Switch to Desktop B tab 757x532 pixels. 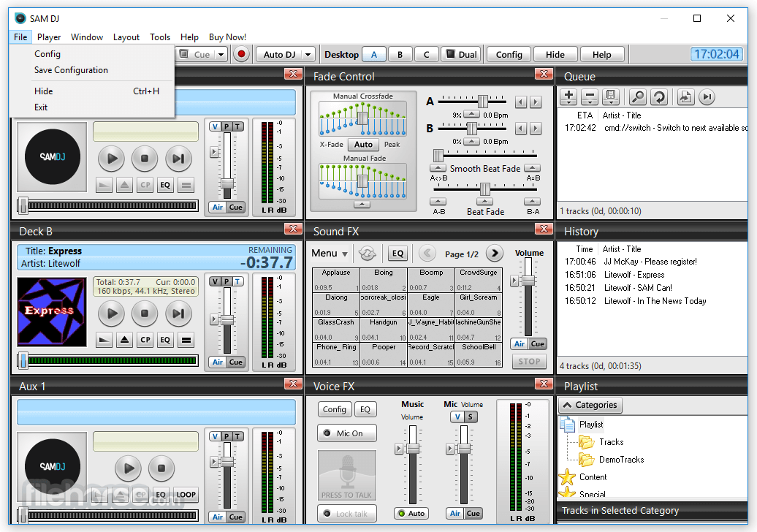tap(400, 55)
